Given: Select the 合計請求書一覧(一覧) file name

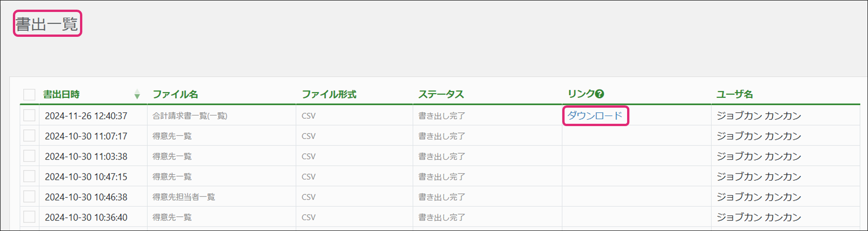Looking at the screenshot, I should 190,116.
